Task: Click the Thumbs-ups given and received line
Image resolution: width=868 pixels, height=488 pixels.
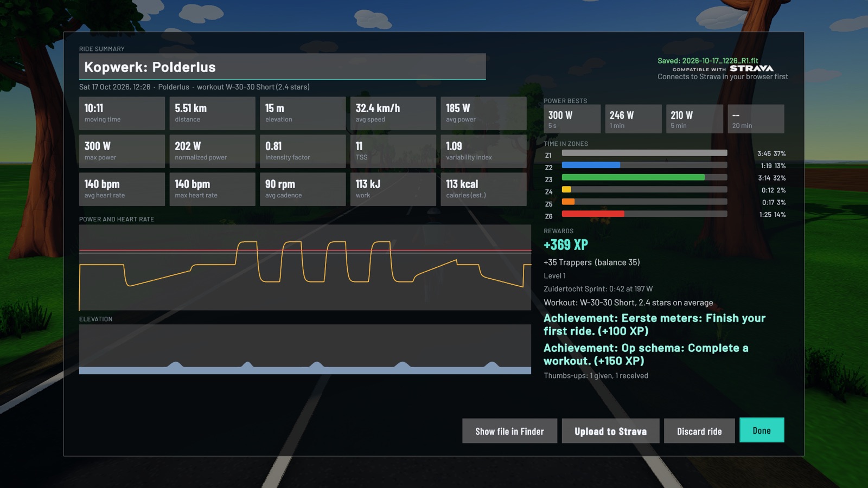Action: click(596, 375)
